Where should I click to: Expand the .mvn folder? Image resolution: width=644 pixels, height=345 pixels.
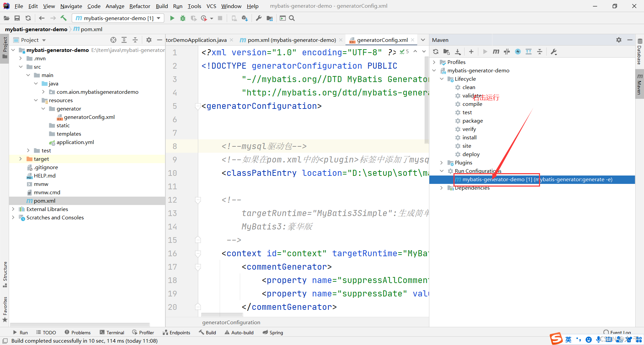click(x=20, y=58)
